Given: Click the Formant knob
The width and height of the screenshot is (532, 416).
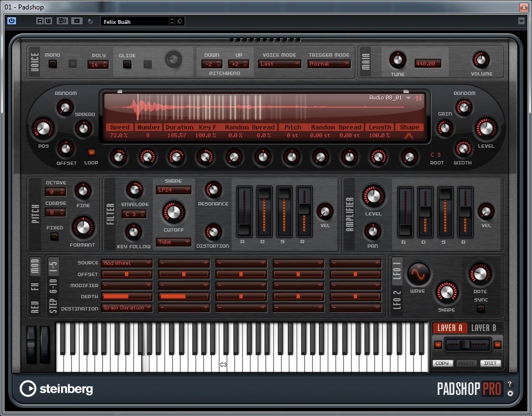Looking at the screenshot, I should tap(82, 228).
